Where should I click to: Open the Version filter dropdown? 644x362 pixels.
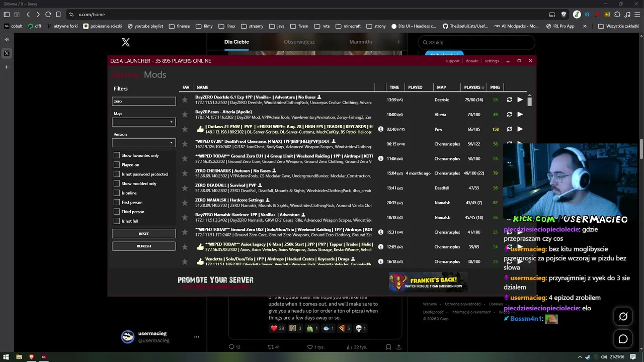144,143
